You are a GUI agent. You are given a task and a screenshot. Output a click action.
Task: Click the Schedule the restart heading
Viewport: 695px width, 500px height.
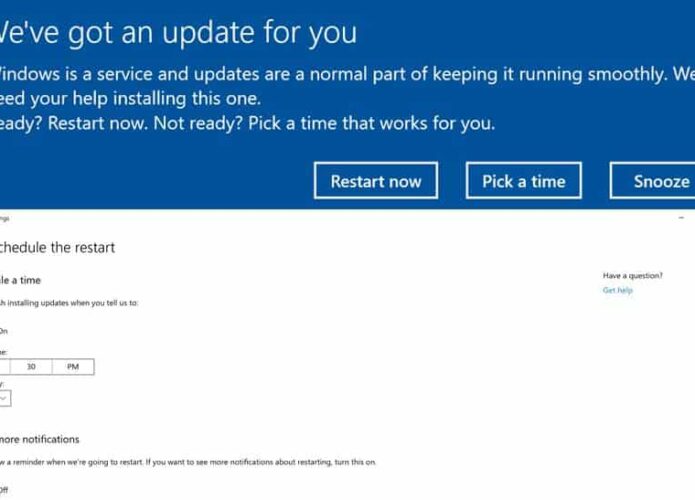coord(57,247)
